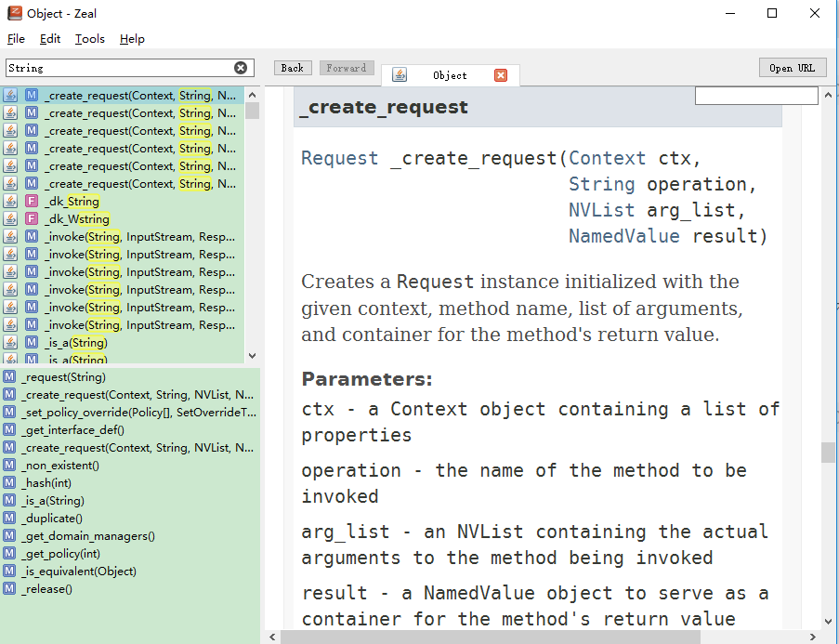
Task: Click search results scroll down arrow
Action: (253, 356)
